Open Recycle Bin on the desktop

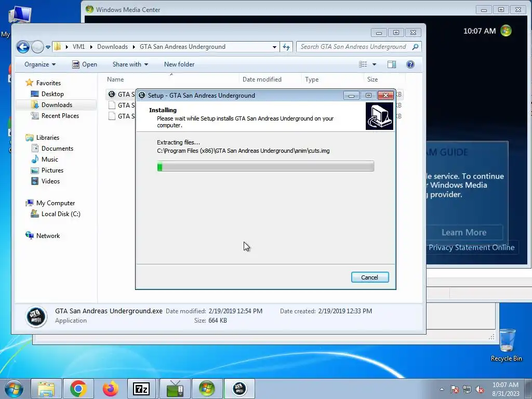pos(506,345)
